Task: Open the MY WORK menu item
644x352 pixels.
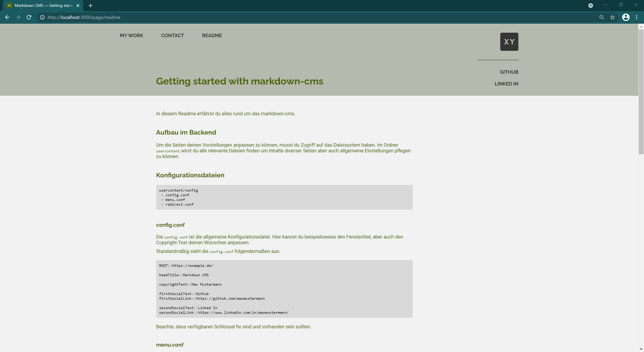Action: coord(131,36)
